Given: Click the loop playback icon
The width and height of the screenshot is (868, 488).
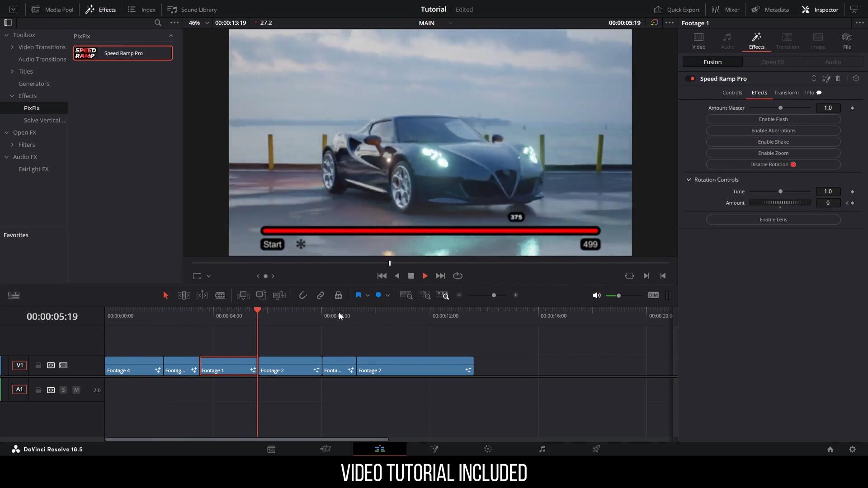Looking at the screenshot, I should point(458,276).
